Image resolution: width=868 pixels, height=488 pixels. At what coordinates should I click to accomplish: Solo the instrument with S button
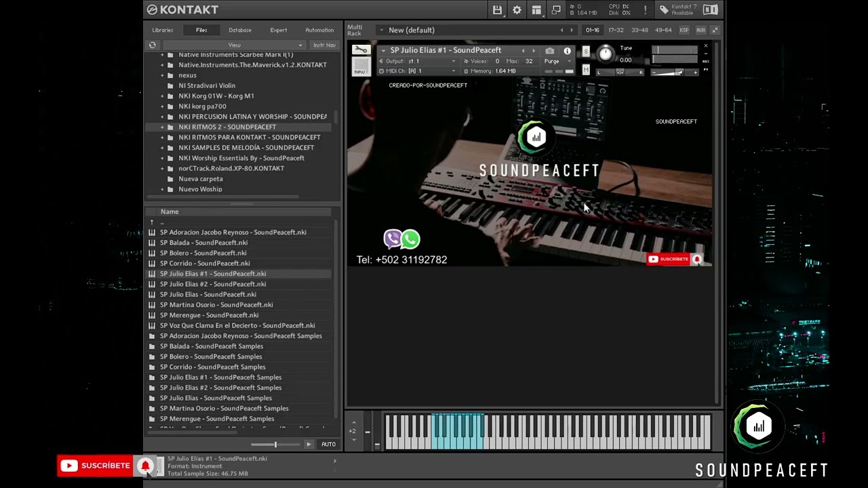click(x=586, y=52)
